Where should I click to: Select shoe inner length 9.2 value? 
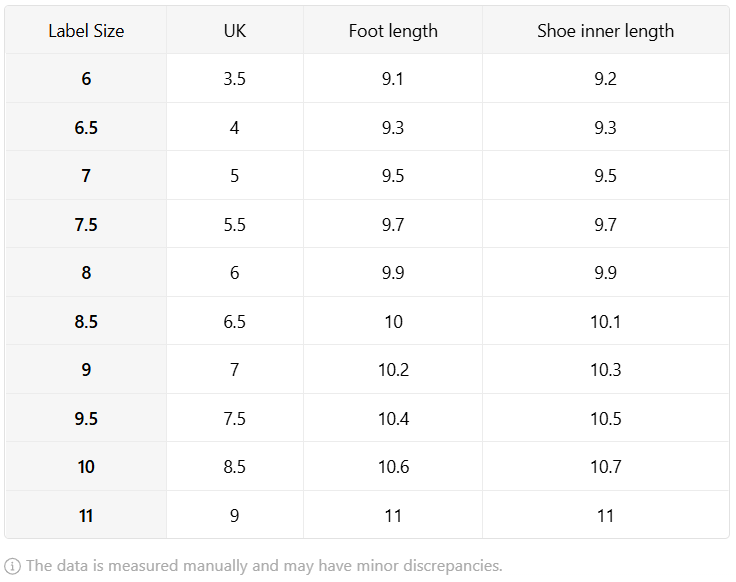point(606,79)
